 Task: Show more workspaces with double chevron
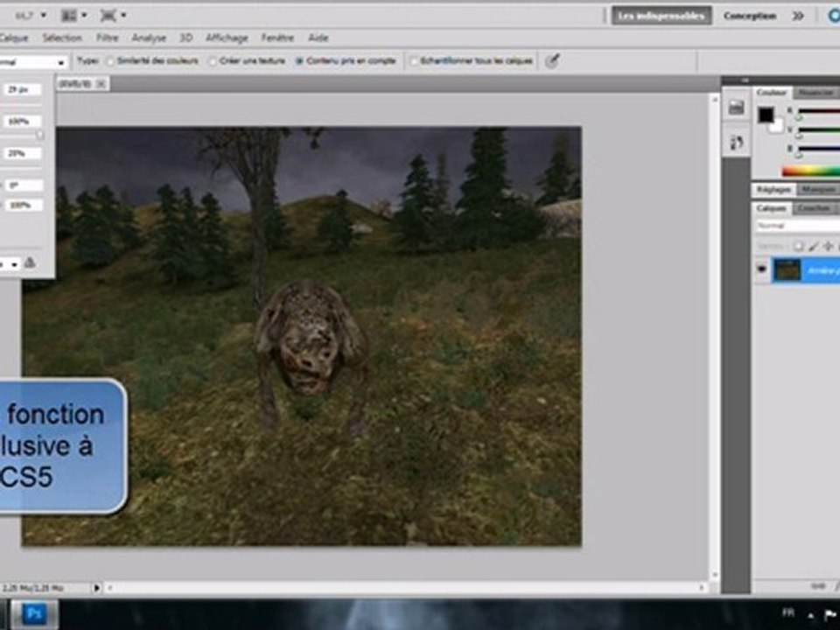point(798,16)
